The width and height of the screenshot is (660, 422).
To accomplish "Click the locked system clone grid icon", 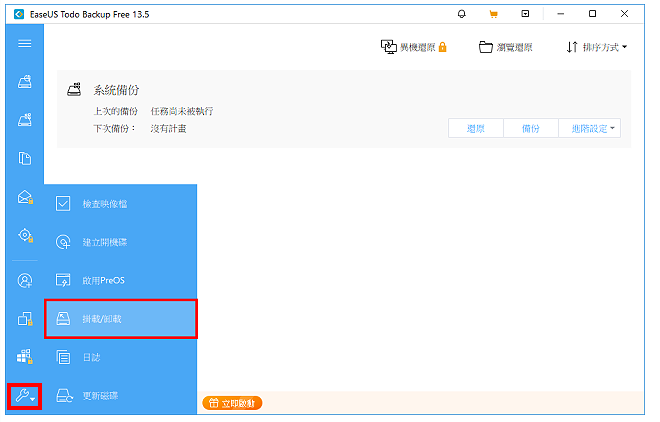I will tap(25, 357).
